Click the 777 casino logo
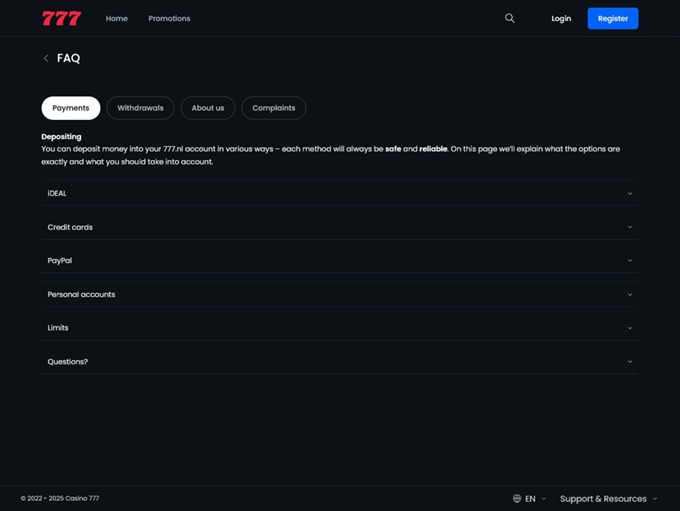 coord(61,18)
